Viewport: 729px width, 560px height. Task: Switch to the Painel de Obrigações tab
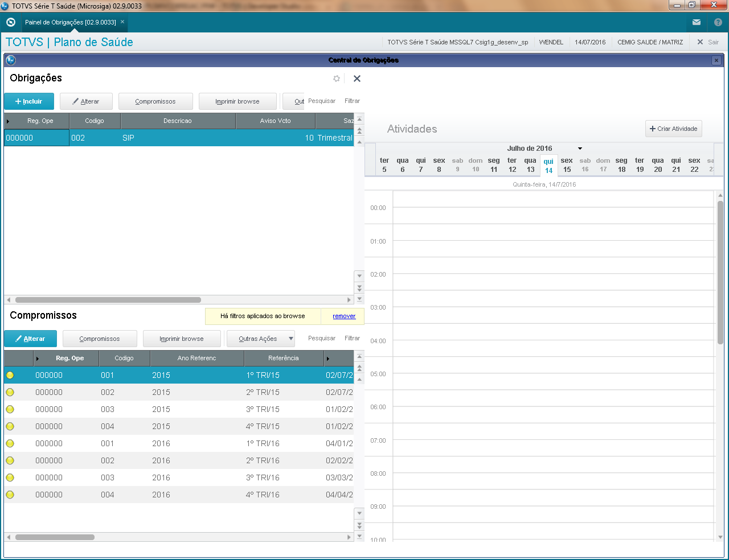[70, 22]
